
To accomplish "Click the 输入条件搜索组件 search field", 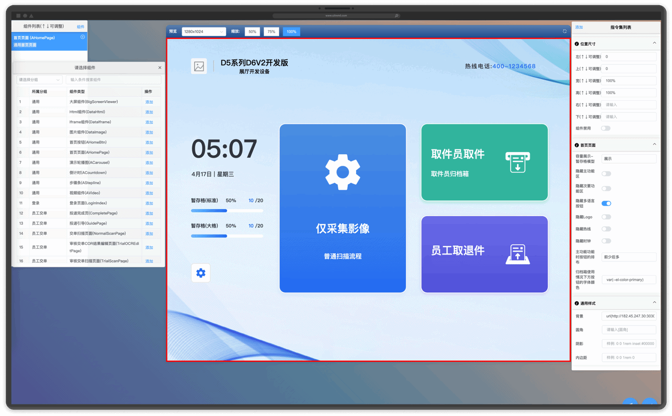I will (110, 80).
